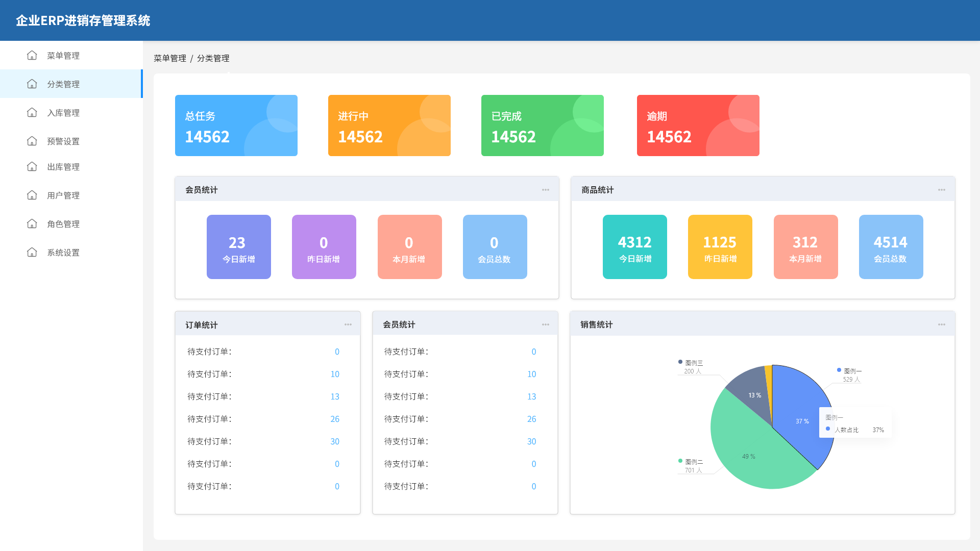This screenshot has height=551, width=980.
Task: Click the 图例三 200 人 legend label
Action: click(x=691, y=367)
